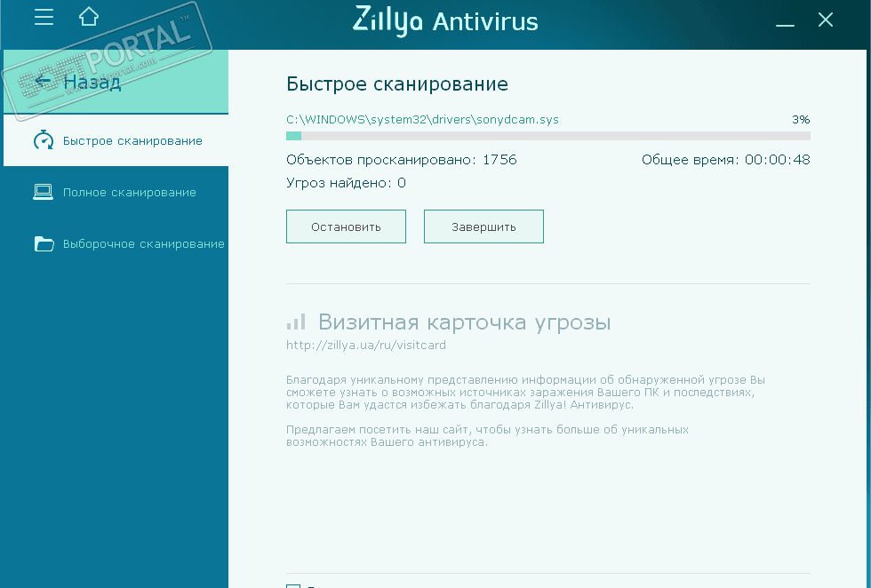
Task: Stop the scan with Остановить
Action: pos(346,226)
